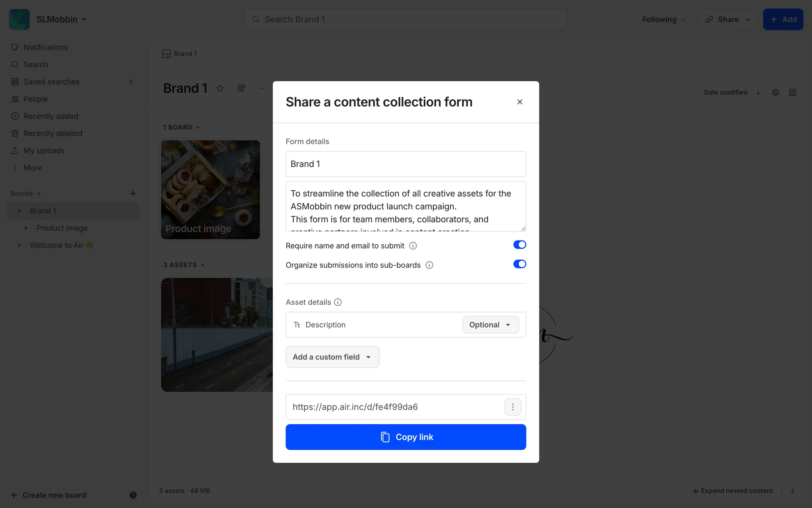Viewport: 812px width, 508px height.
Task: Click info icon beside Asset details
Action: coord(338,302)
